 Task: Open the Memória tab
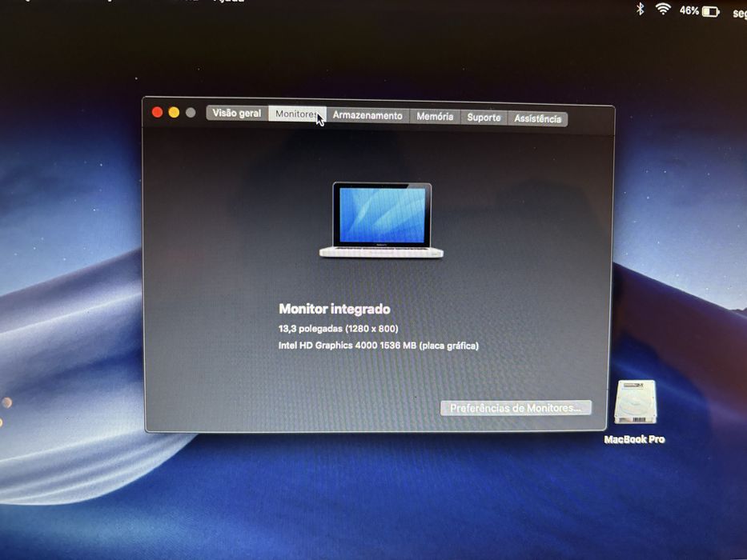[435, 117]
